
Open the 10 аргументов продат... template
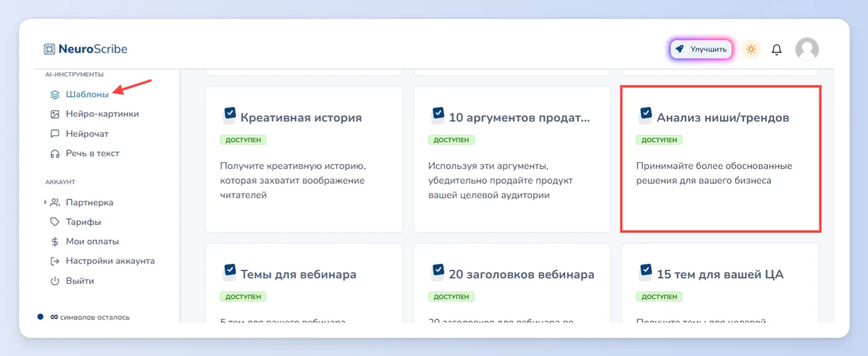pyautogui.click(x=512, y=159)
